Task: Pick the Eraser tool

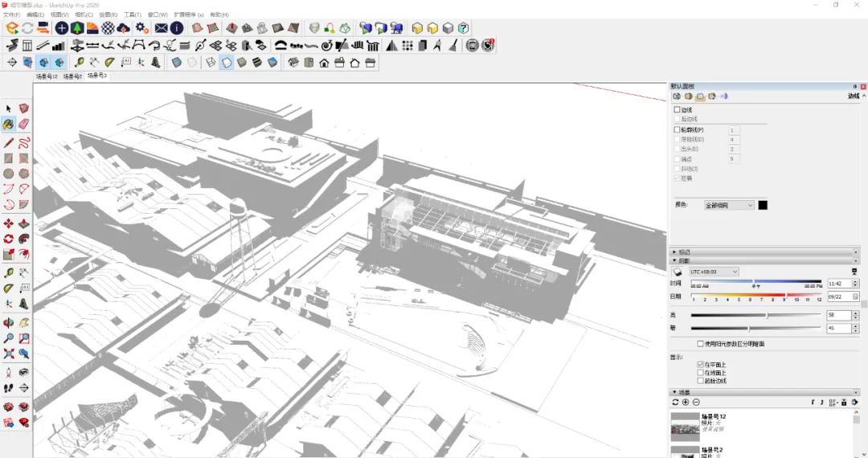Action: [24, 125]
